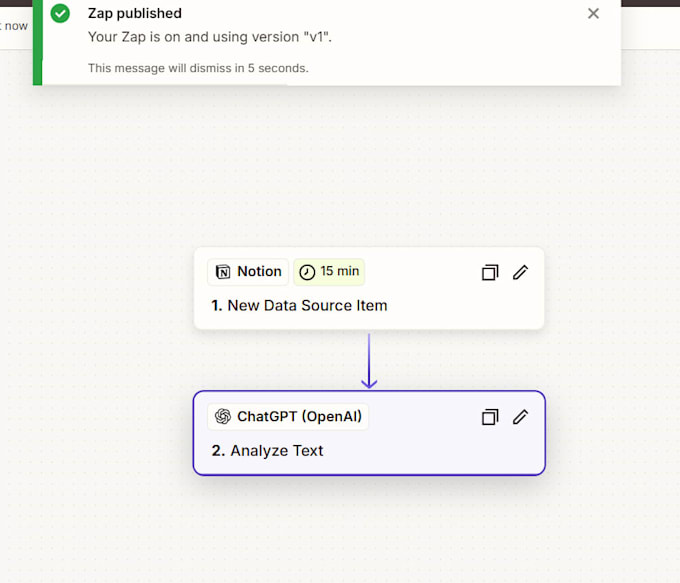Open the ChatGPT (OpenAI) app badge
This screenshot has width=680, height=583.
(x=288, y=417)
